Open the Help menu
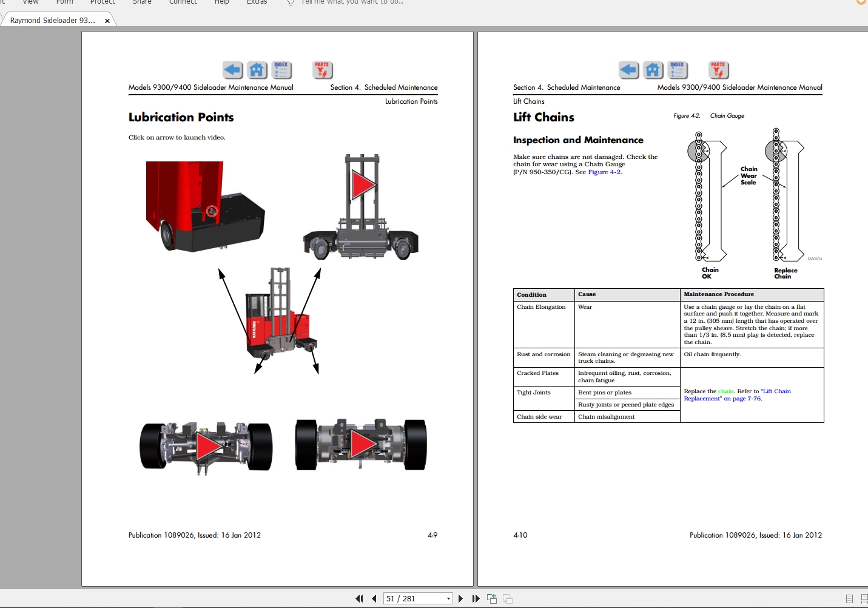Screen dimensions: 868x608 pos(222,2)
